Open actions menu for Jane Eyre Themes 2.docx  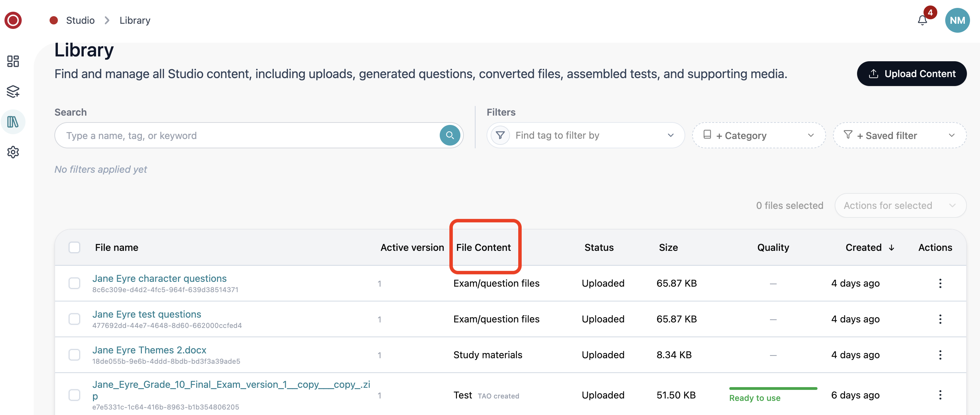[940, 355]
